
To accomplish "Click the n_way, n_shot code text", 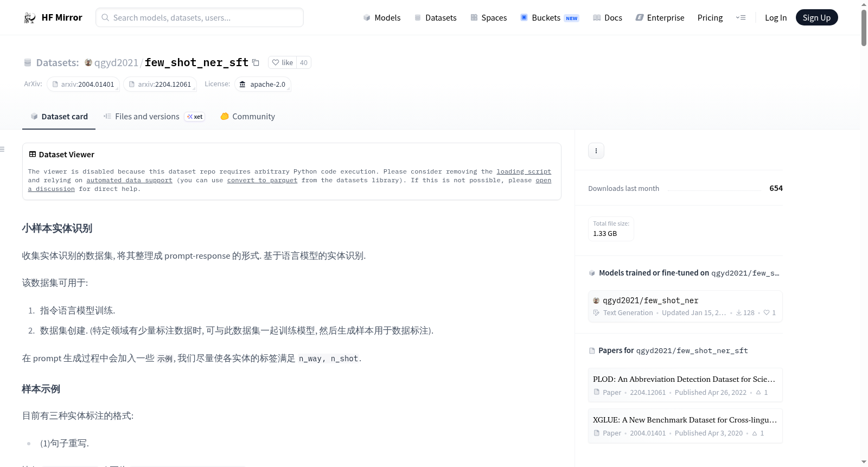I will click(x=328, y=359).
